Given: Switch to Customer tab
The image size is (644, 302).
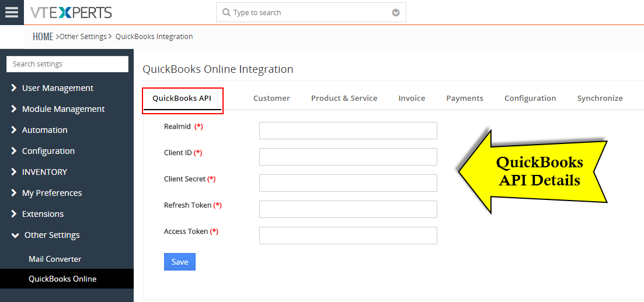Looking at the screenshot, I should (x=271, y=99).
